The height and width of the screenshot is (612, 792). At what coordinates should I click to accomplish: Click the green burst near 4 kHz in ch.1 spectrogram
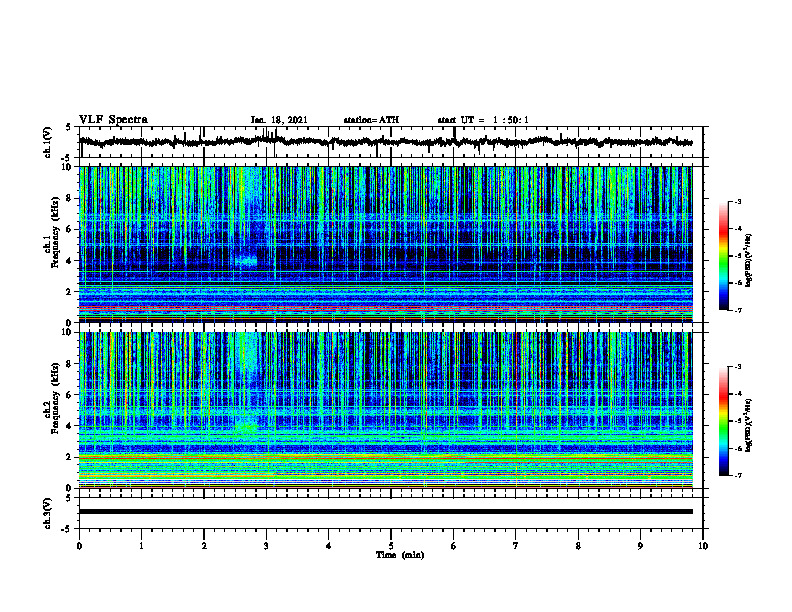[x=246, y=261]
